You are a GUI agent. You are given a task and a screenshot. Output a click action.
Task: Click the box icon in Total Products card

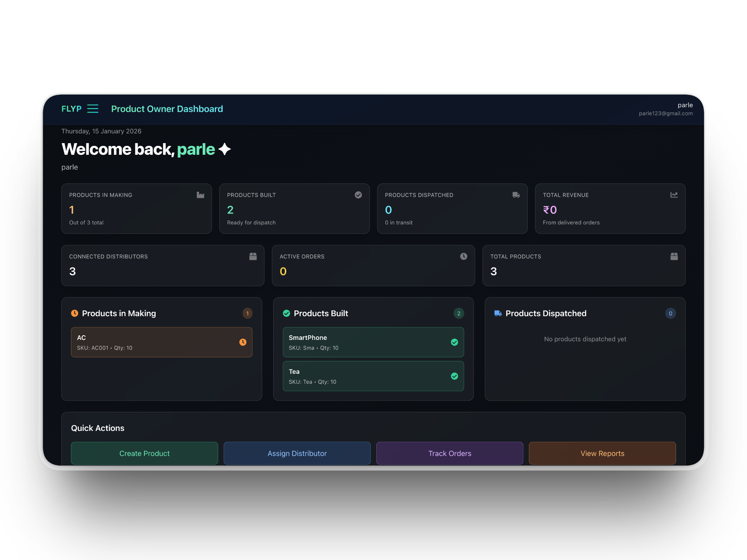674,256
